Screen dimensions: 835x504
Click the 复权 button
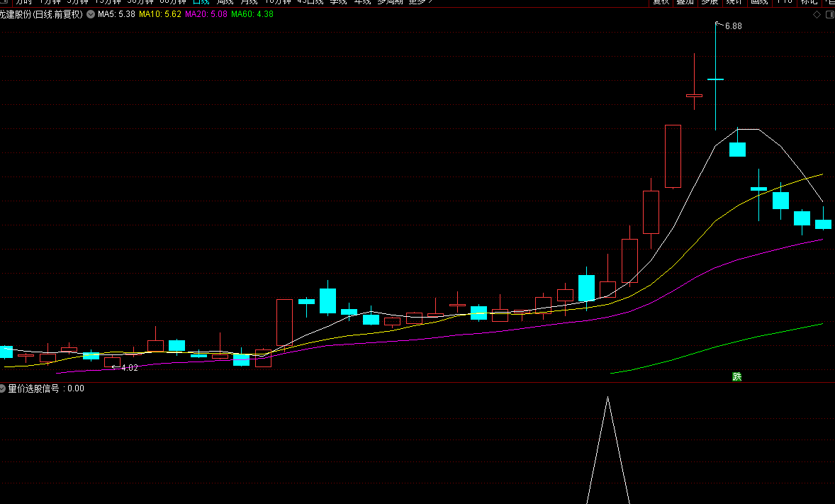[x=661, y=2]
